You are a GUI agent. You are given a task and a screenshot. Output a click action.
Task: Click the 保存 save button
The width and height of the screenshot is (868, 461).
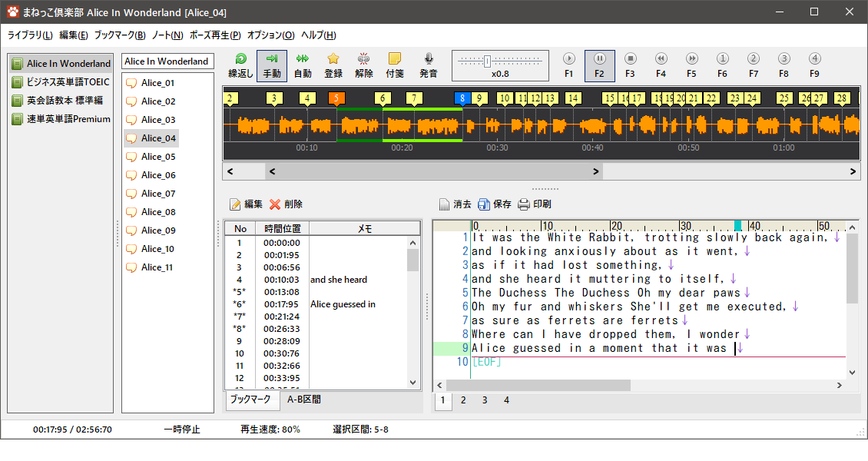click(x=495, y=204)
